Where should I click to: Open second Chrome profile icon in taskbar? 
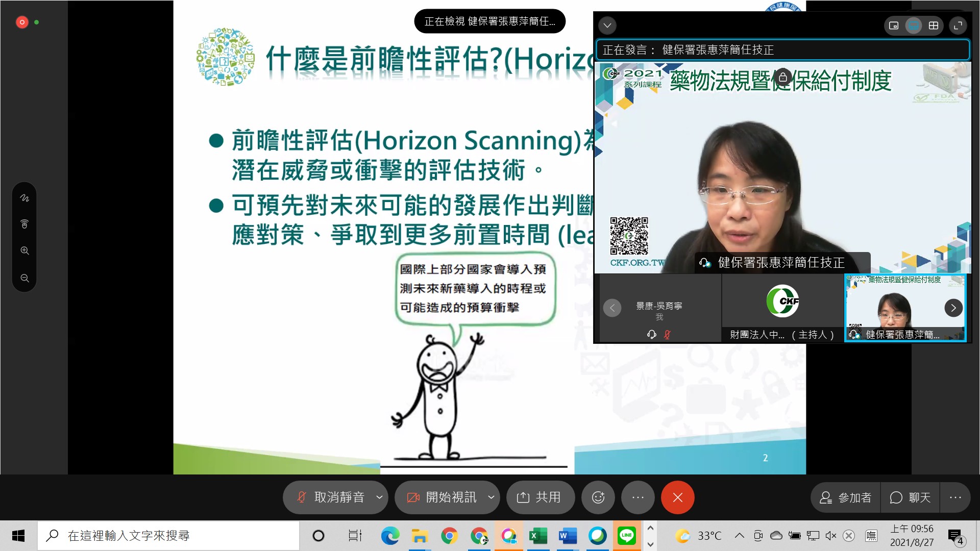point(479,536)
